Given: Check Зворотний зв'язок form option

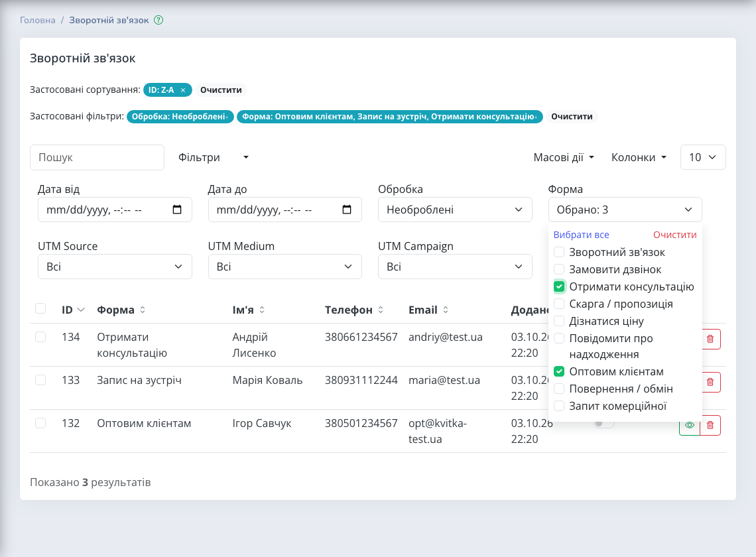Looking at the screenshot, I should click(559, 252).
